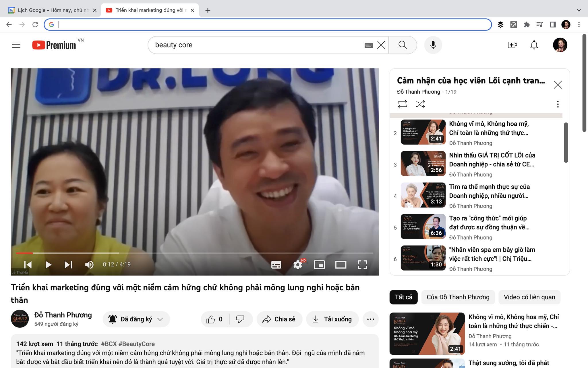The image size is (588, 368).
Task: Reload the current page
Action: click(x=35, y=24)
